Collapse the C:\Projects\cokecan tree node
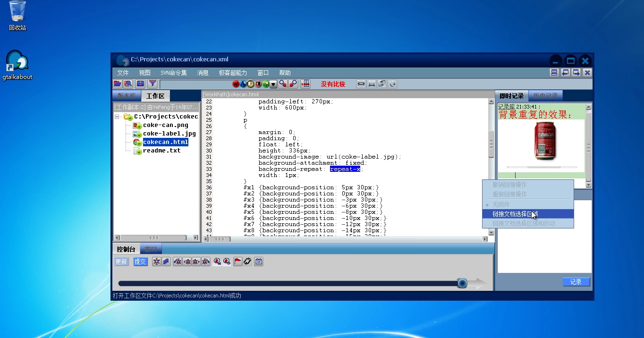This screenshot has width=644, height=338. coord(118,117)
